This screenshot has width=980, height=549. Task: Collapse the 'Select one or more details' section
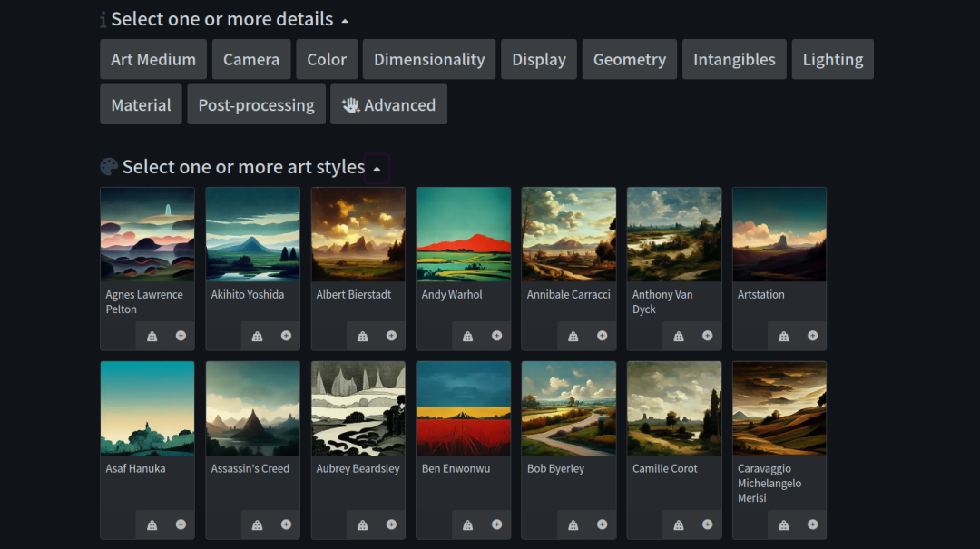point(345,21)
